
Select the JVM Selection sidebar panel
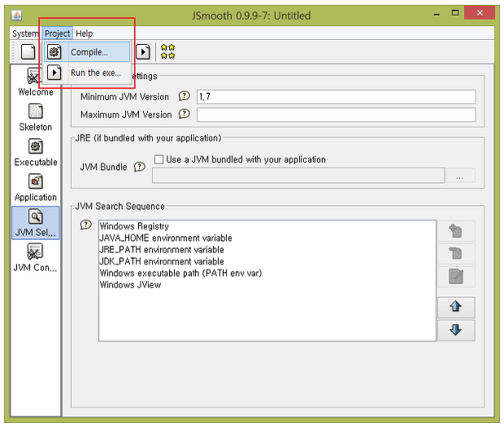(x=35, y=223)
